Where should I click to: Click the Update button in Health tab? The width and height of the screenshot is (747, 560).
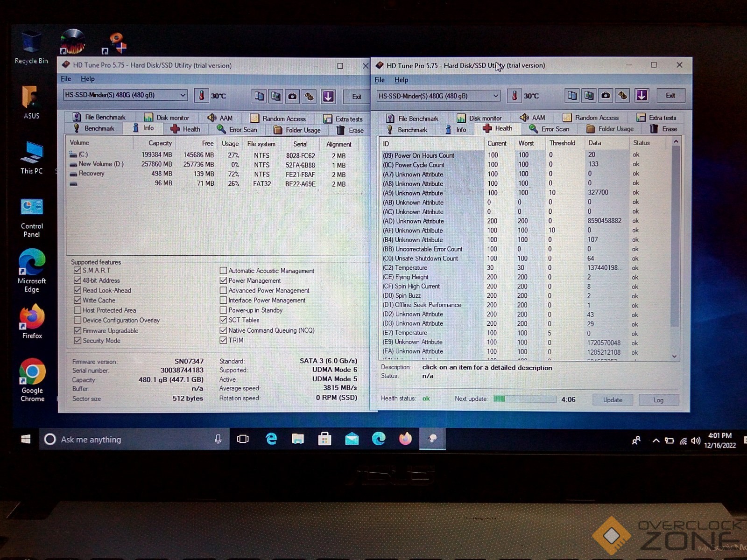[613, 400]
